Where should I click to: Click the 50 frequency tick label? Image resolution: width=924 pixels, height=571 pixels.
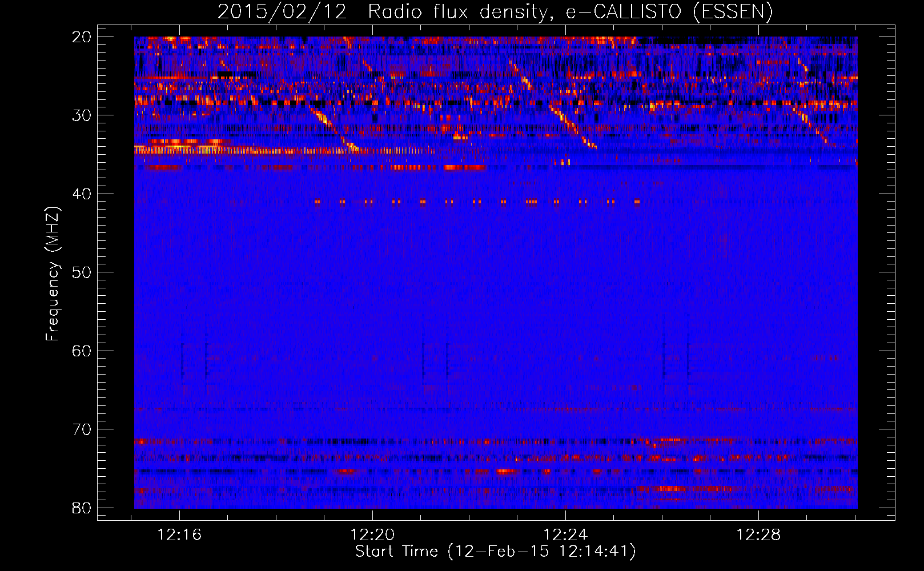(x=82, y=272)
